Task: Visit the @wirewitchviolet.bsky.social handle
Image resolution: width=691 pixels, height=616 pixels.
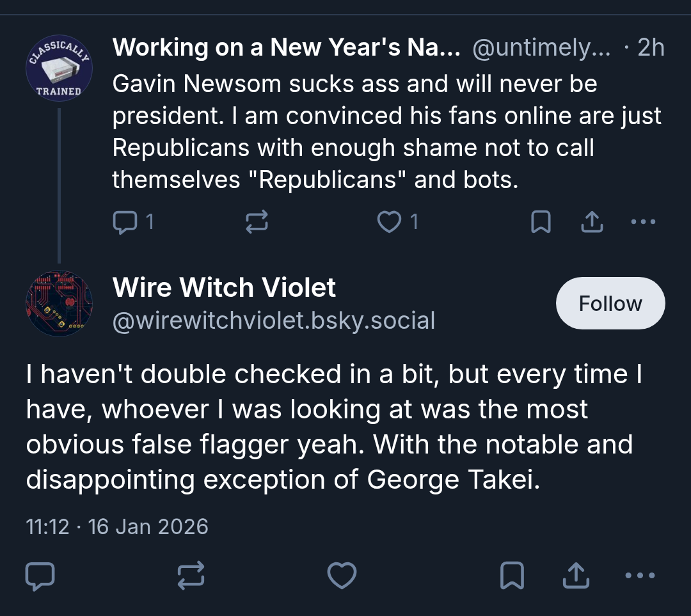Action: pos(274,320)
